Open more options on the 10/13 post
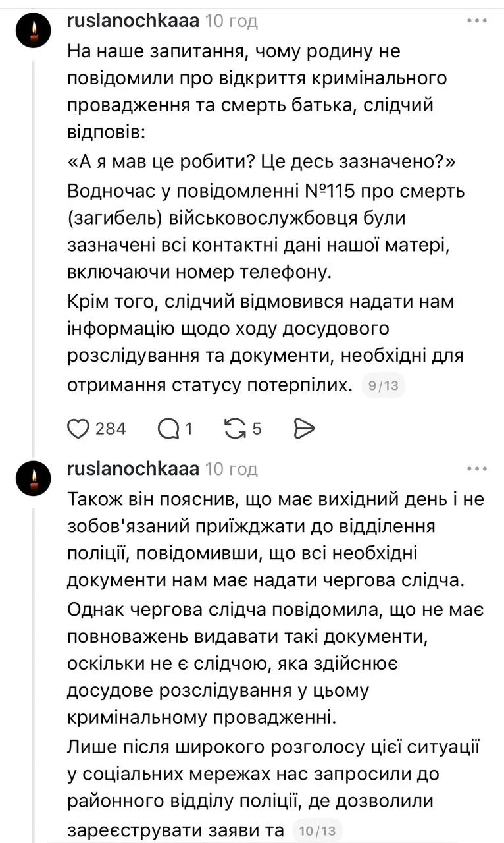This screenshot has width=504, height=843. 477,469
